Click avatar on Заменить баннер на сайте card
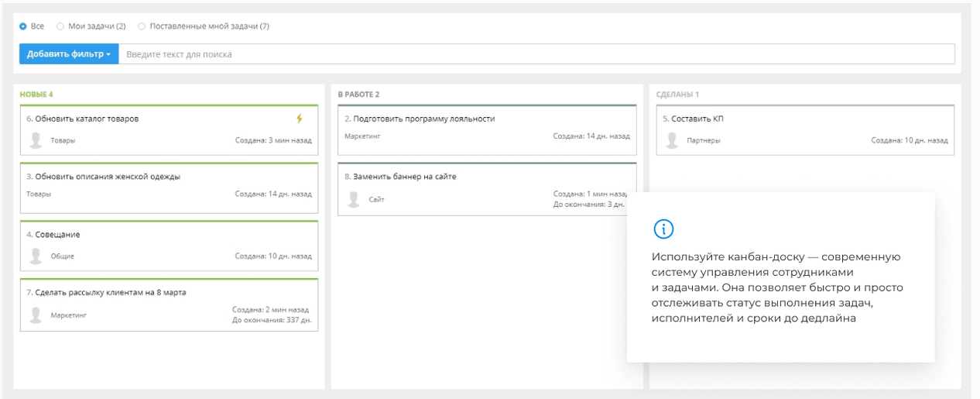The height and width of the screenshot is (399, 980). pyautogui.click(x=354, y=199)
